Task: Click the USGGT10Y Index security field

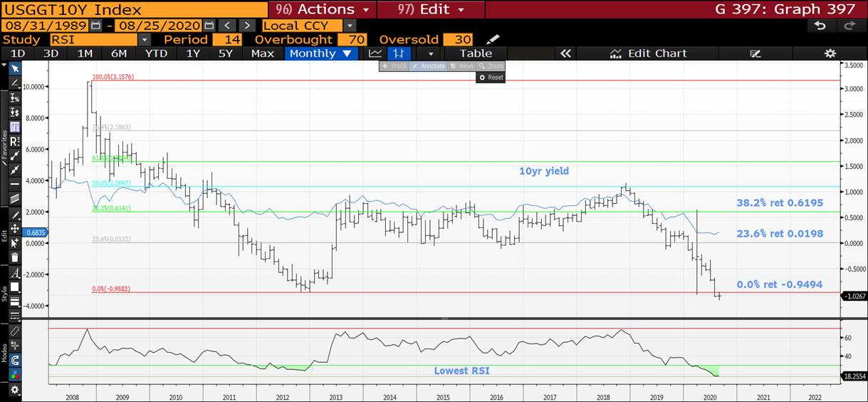Action: (134, 9)
